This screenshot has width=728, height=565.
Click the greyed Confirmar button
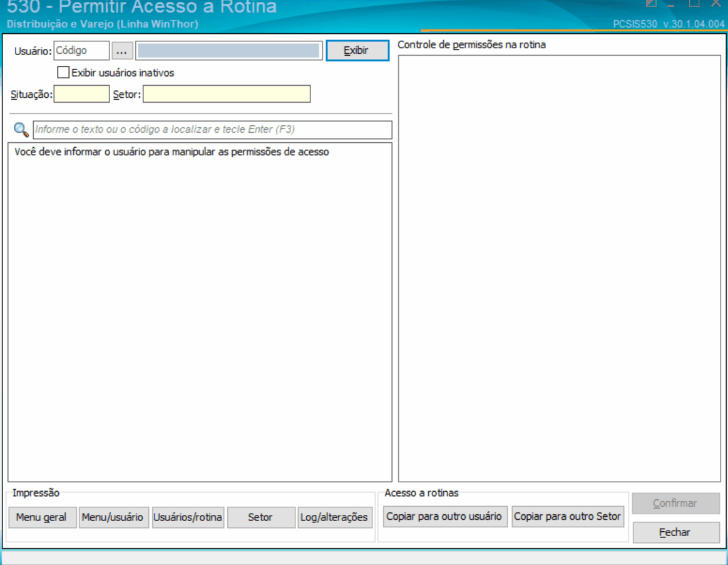(676, 503)
